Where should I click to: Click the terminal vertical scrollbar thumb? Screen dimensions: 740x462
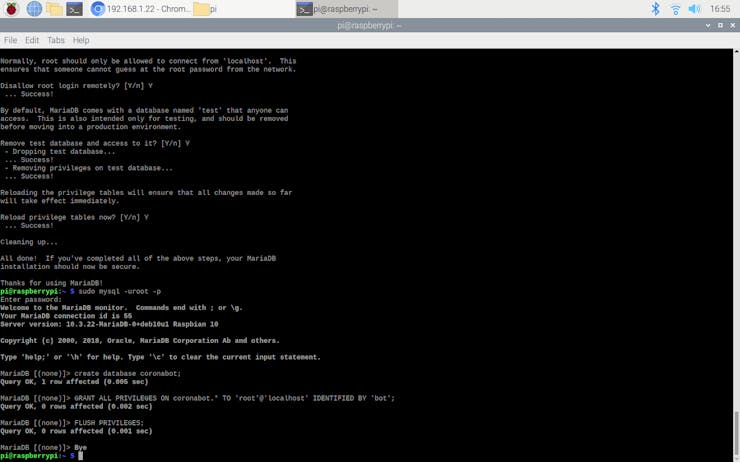pyautogui.click(x=737, y=434)
